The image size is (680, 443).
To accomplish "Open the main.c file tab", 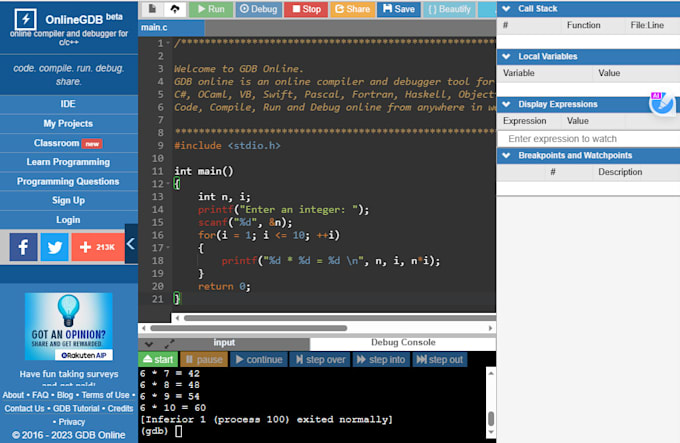I will 152,27.
